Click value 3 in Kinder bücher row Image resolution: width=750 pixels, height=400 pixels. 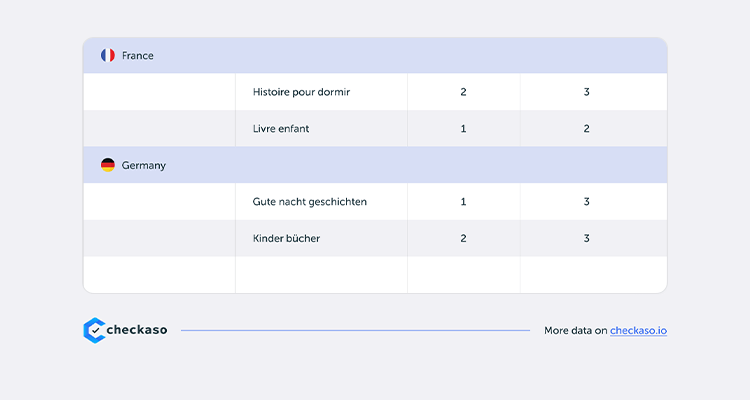(586, 238)
